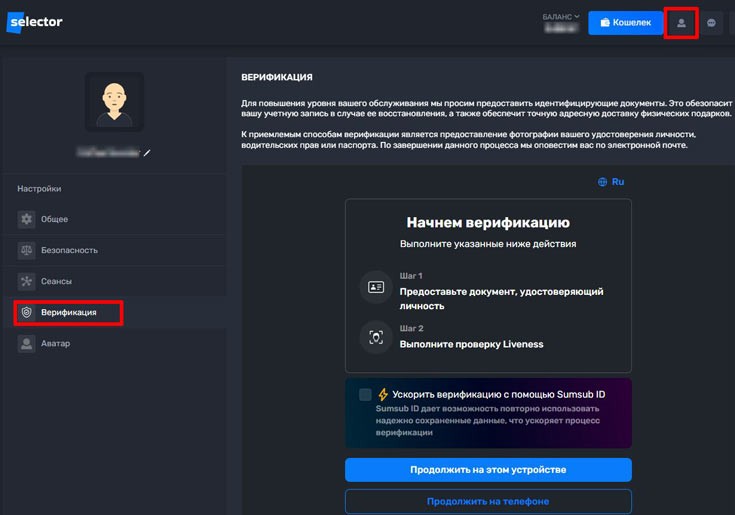Click the shield icon beside Верификация

pyautogui.click(x=27, y=312)
